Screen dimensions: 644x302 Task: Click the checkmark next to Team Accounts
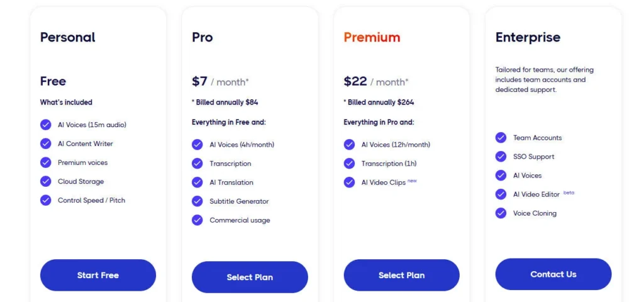click(x=501, y=138)
